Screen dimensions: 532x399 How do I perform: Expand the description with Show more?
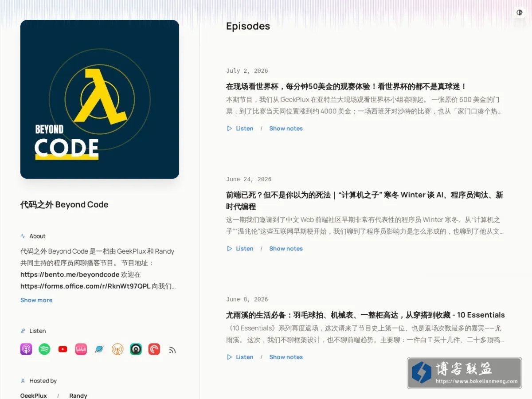click(x=36, y=300)
